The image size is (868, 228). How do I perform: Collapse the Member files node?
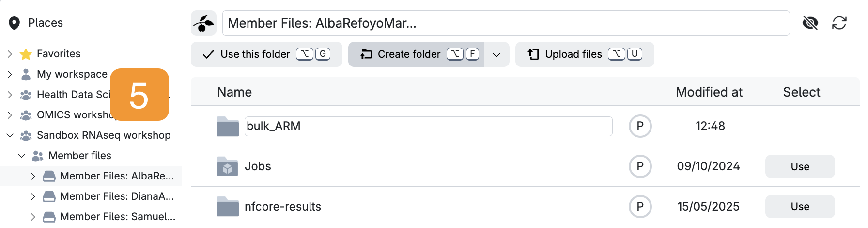[x=21, y=156]
